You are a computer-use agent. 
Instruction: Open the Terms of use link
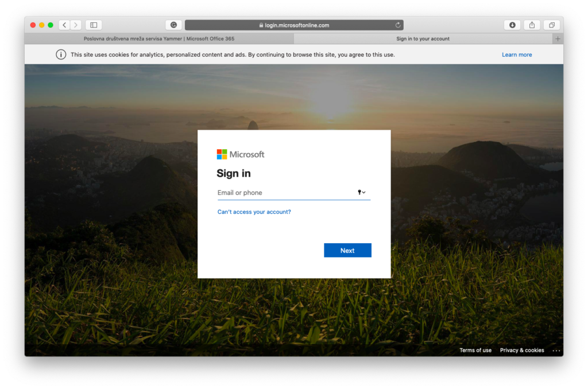tap(475, 351)
